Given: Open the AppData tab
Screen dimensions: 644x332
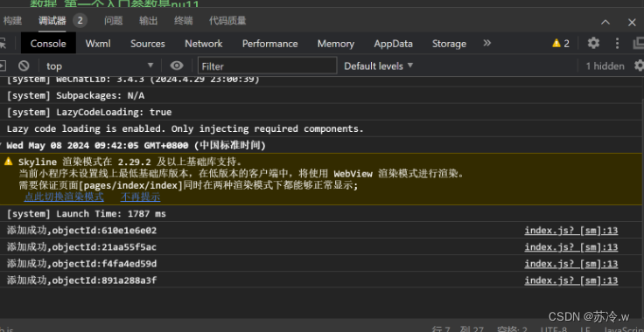Looking at the screenshot, I should (393, 44).
